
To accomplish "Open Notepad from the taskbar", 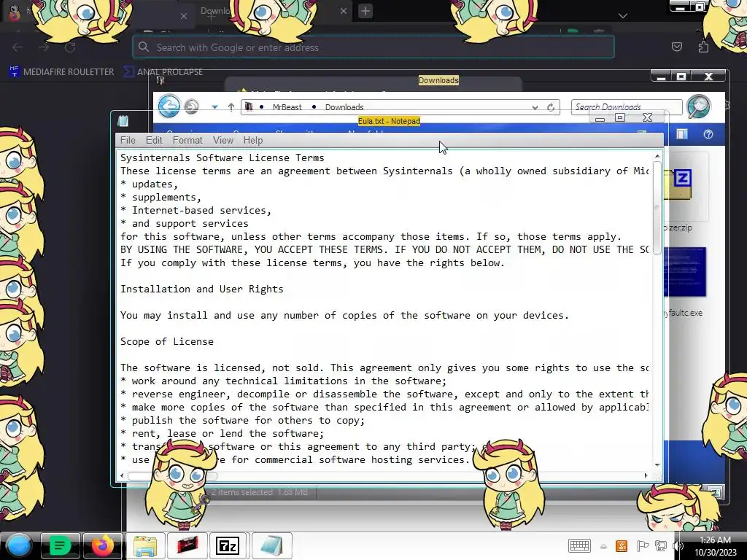I will click(271, 545).
